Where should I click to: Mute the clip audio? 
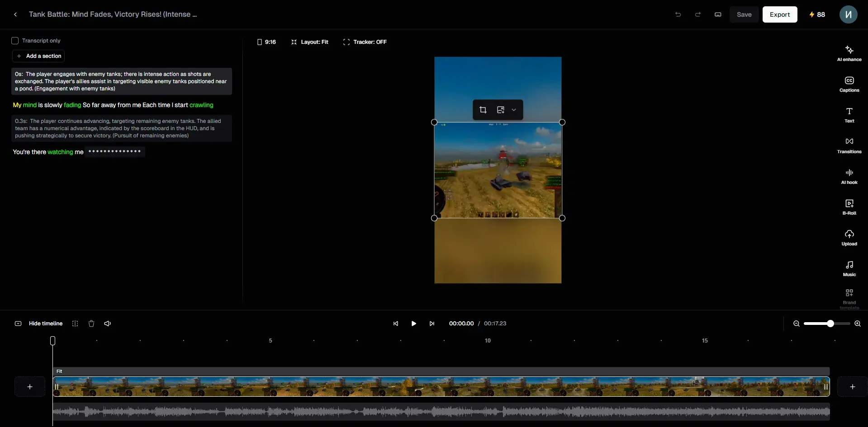108,324
